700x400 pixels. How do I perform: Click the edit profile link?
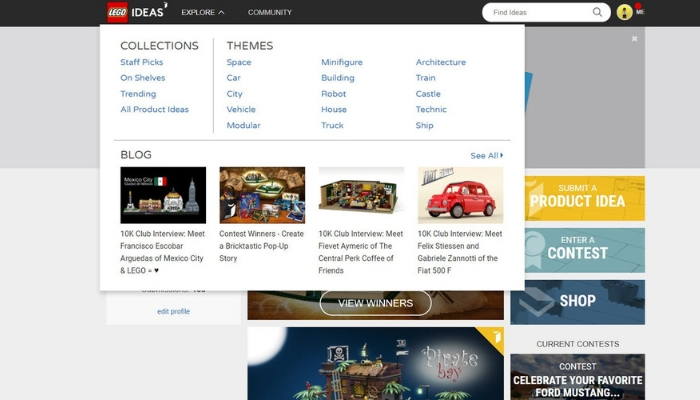(x=173, y=312)
